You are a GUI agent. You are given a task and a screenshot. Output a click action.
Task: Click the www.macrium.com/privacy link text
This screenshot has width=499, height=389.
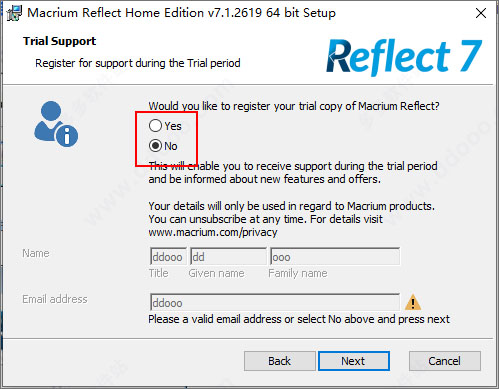(213, 232)
